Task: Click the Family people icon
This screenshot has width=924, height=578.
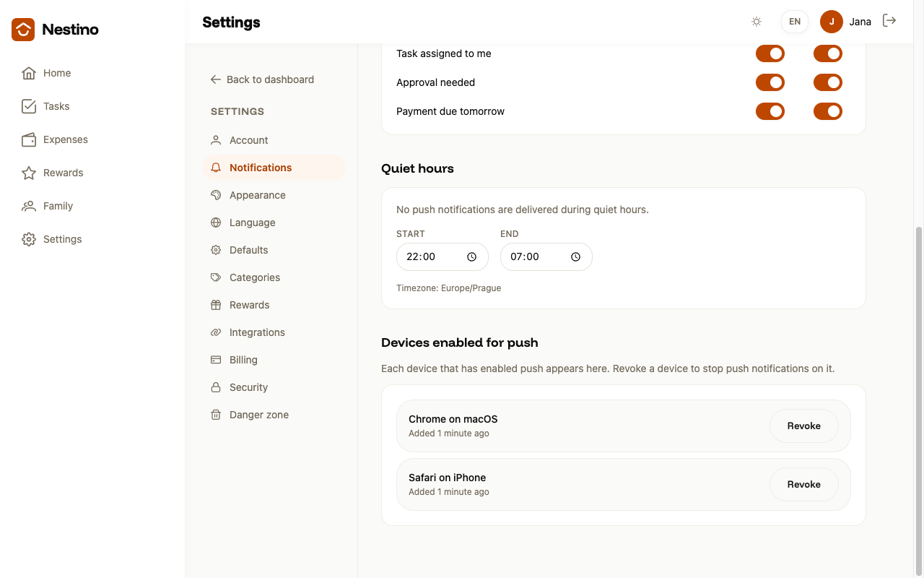Action: click(29, 206)
